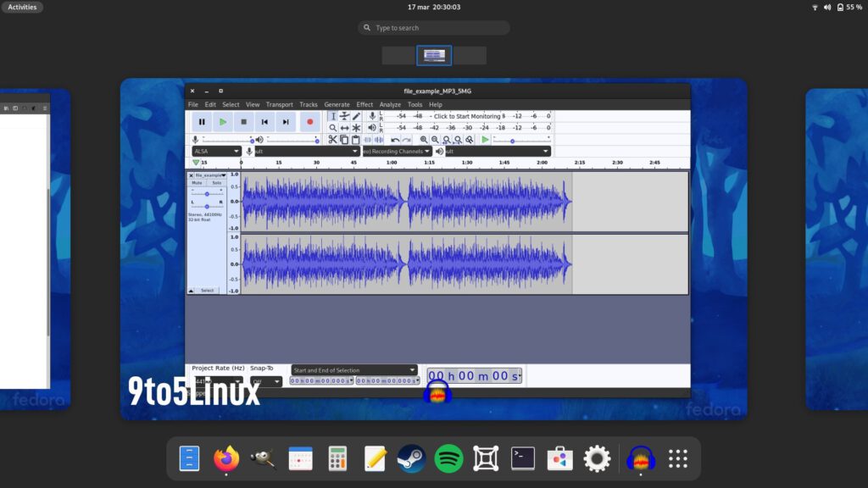
Task: Open the Tracks menu
Action: tap(309, 104)
